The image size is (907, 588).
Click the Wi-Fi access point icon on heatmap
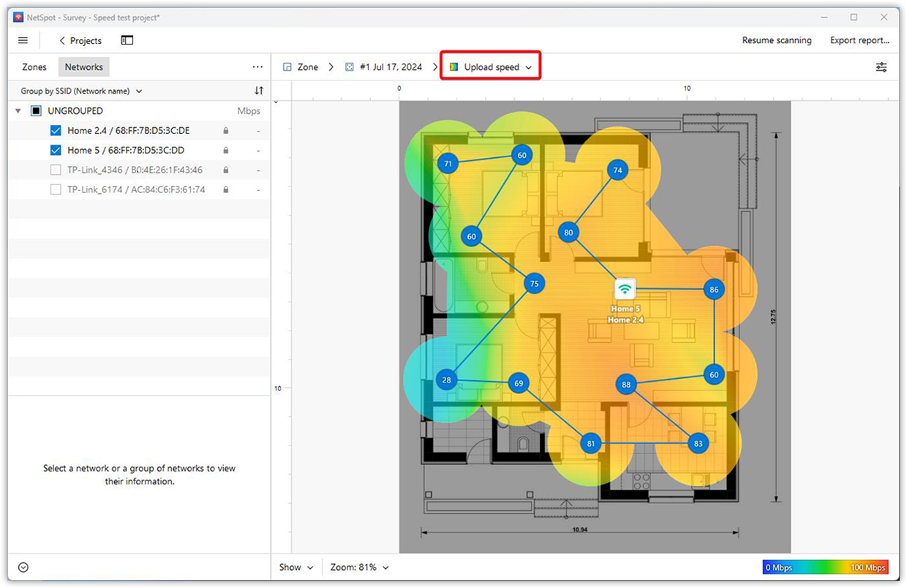coord(625,290)
